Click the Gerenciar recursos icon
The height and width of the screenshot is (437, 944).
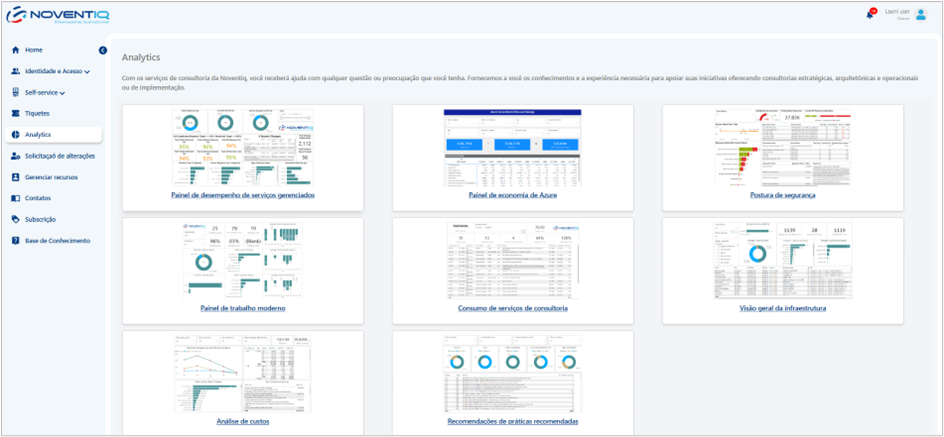(15, 177)
